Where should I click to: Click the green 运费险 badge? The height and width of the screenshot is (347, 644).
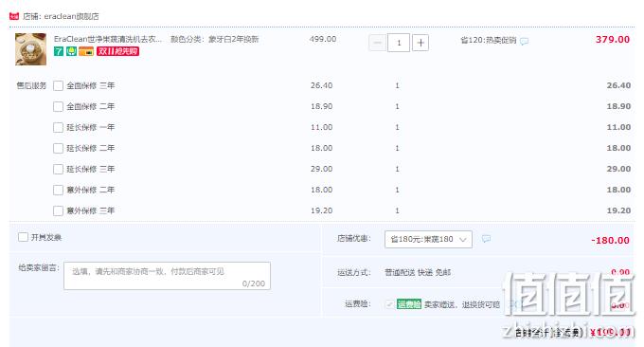(x=409, y=304)
